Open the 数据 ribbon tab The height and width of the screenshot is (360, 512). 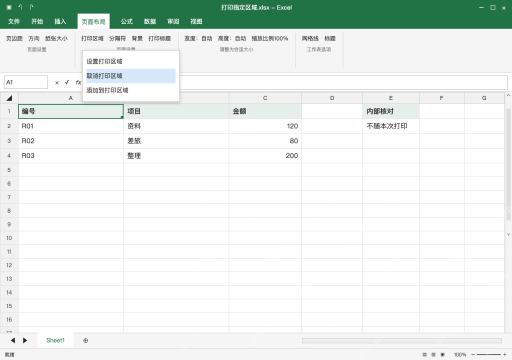click(x=150, y=22)
